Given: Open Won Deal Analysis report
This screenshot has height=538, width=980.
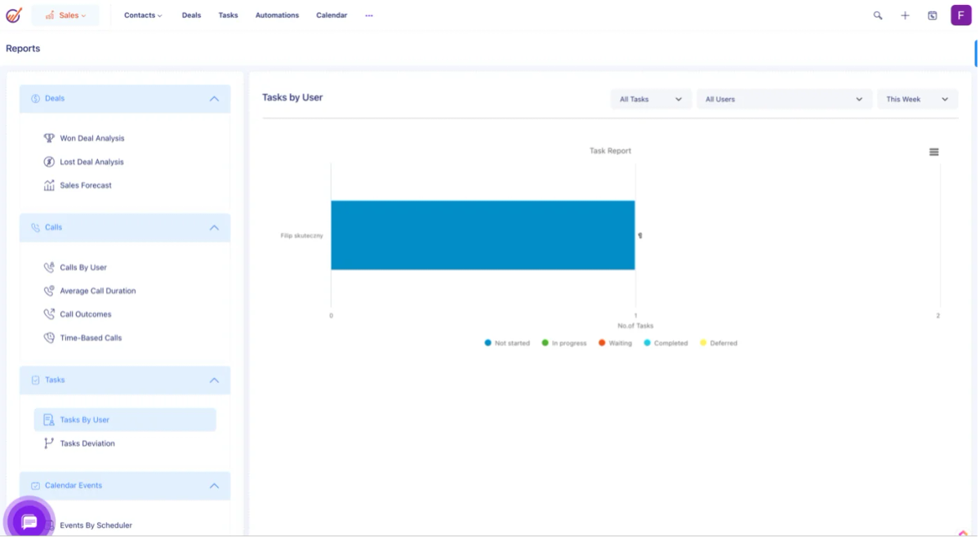Looking at the screenshot, I should pyautogui.click(x=91, y=138).
